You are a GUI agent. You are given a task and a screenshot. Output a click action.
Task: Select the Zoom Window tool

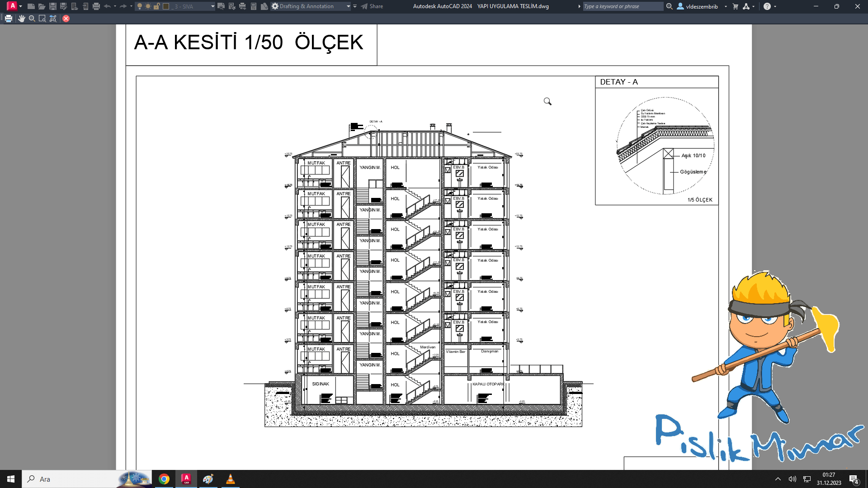click(42, 19)
